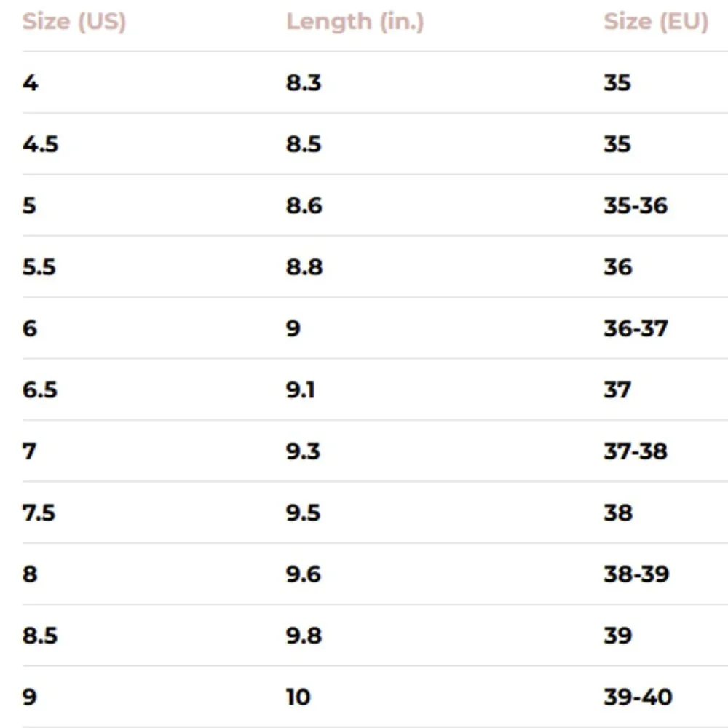Click the 9.5 length value

(303, 513)
